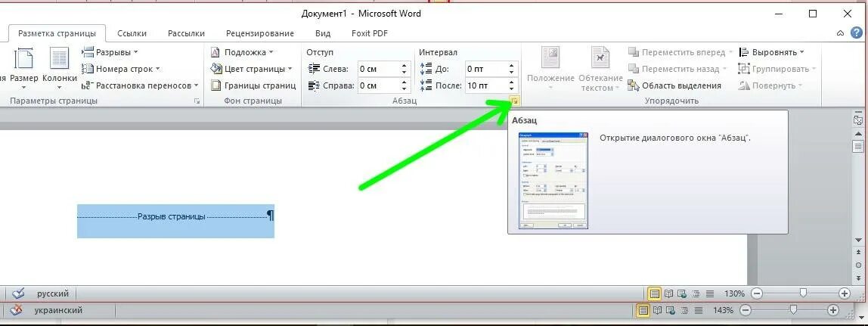868x326 pixels.
Task: Click украинский language in back window
Action: tap(58, 310)
